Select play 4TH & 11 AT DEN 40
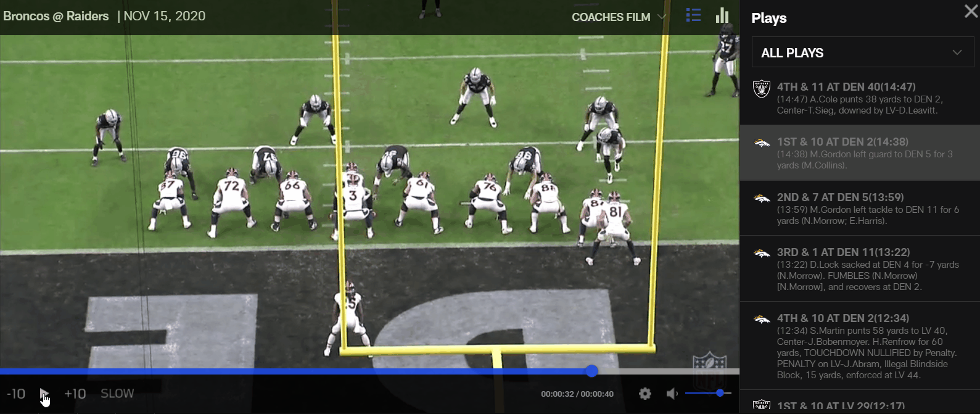Screen dimensions: 980x414 point(860,98)
